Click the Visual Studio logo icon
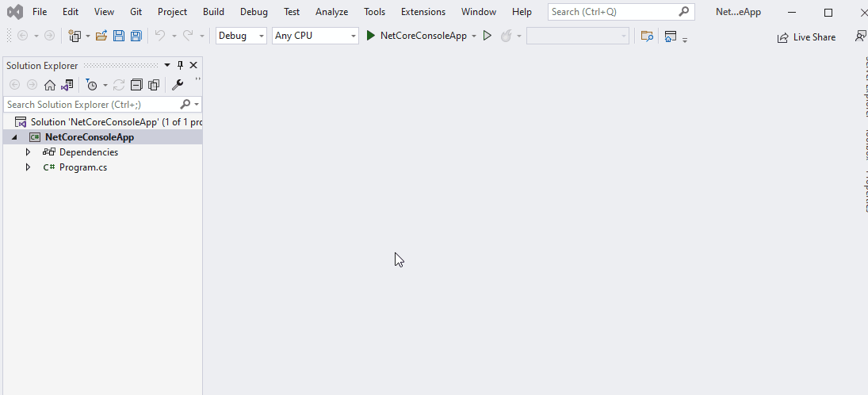 (15, 12)
